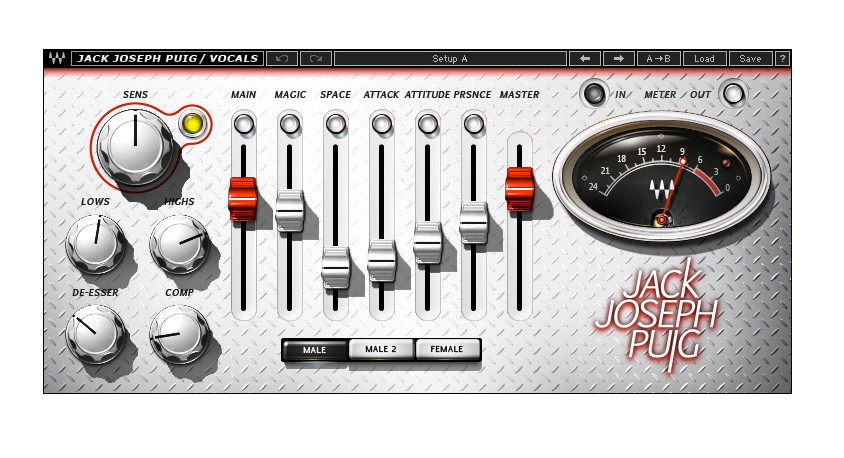Click the DE-ESSER knob

95,334
